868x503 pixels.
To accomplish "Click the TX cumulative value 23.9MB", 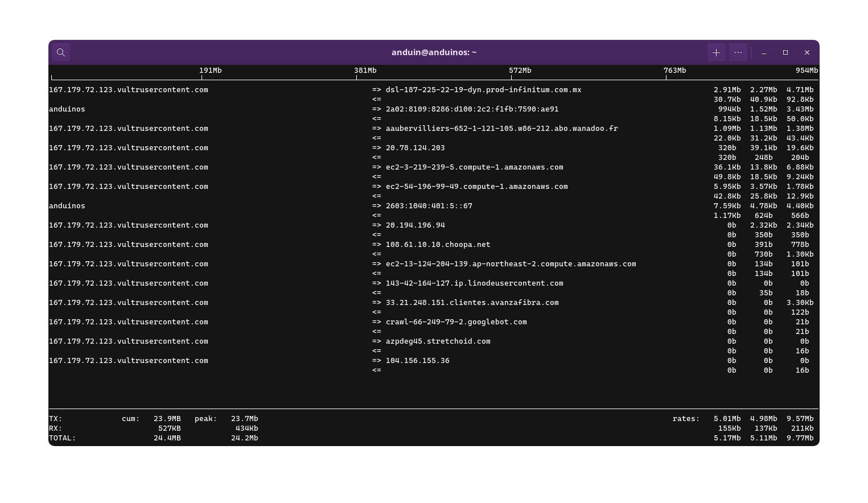I will click(167, 419).
